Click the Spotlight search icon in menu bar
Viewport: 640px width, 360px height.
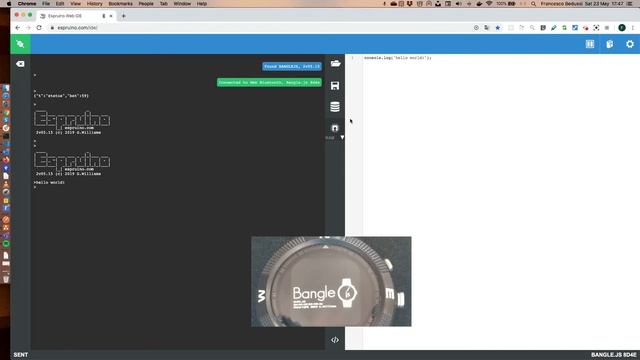point(533,4)
